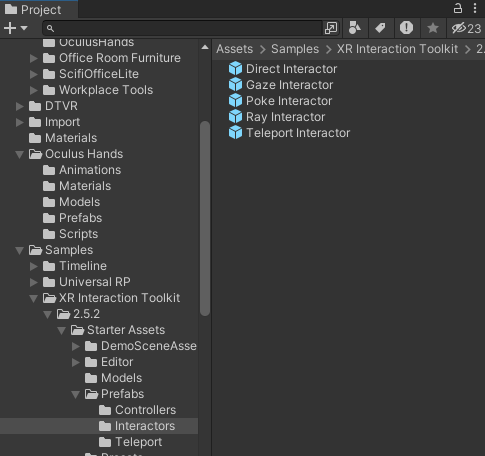Select the DTVR folder icon
Image resolution: width=485 pixels, height=456 pixels.
tap(35, 106)
